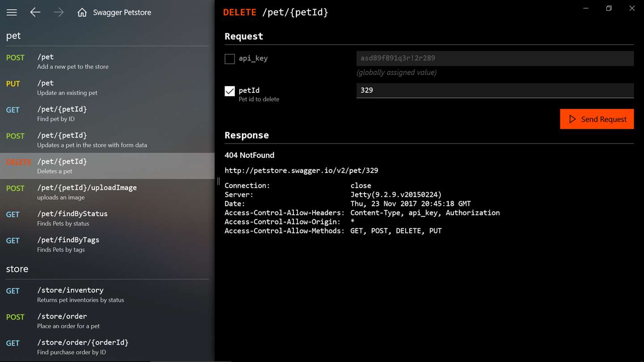Restore the window using the title bar icon
This screenshot has height=362, width=644.
(x=609, y=8)
